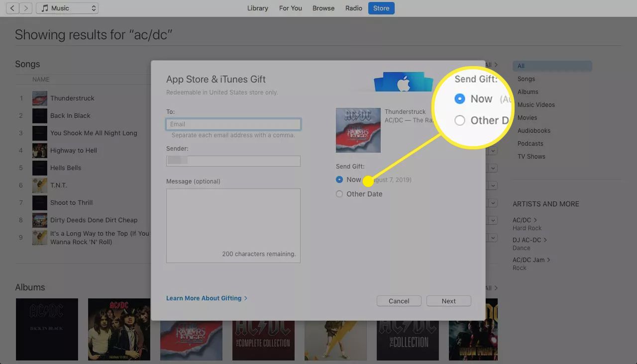The height and width of the screenshot is (364, 637).
Task: Select It's a Long Way to the Top
Action: (x=100, y=238)
